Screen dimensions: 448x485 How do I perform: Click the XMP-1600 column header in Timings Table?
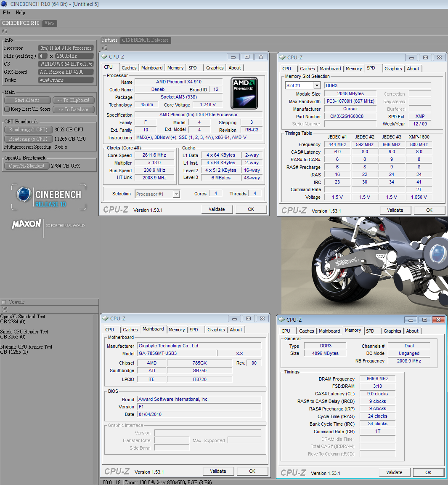[x=419, y=137]
